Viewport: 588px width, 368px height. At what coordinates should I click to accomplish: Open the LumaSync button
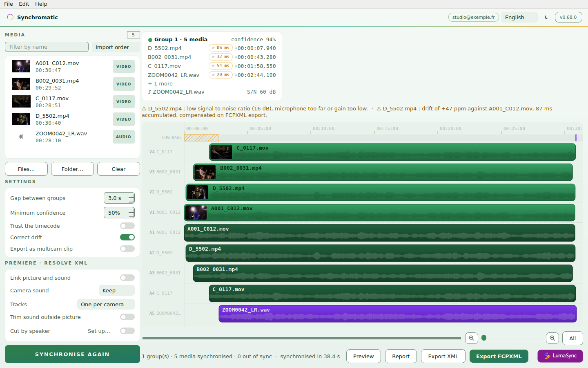[560, 356]
